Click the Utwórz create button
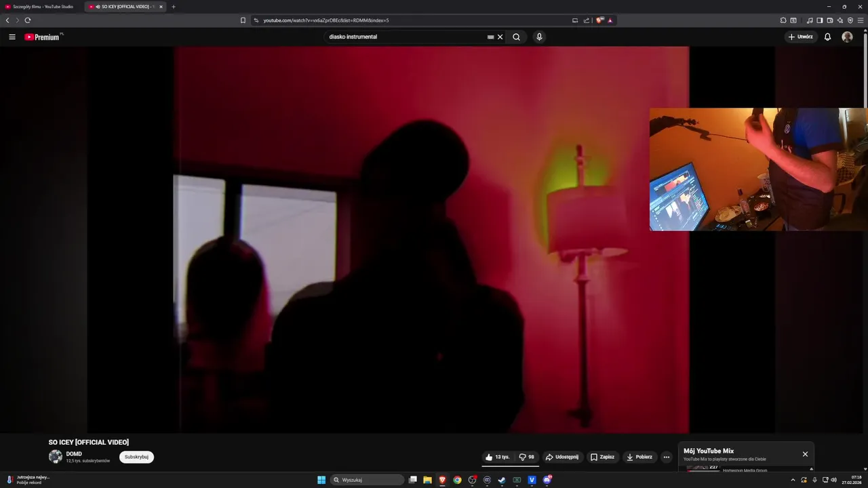The image size is (868, 488). pos(800,37)
